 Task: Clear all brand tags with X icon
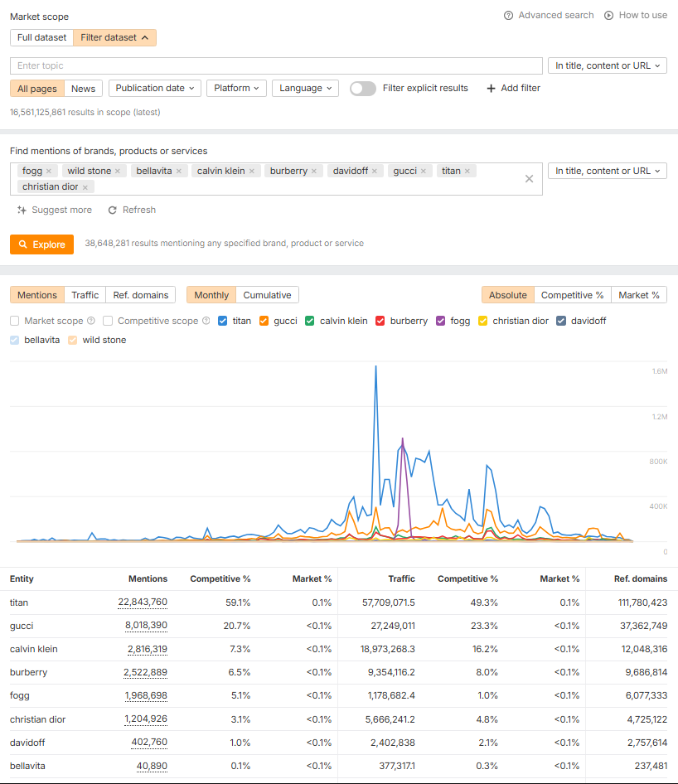click(529, 179)
